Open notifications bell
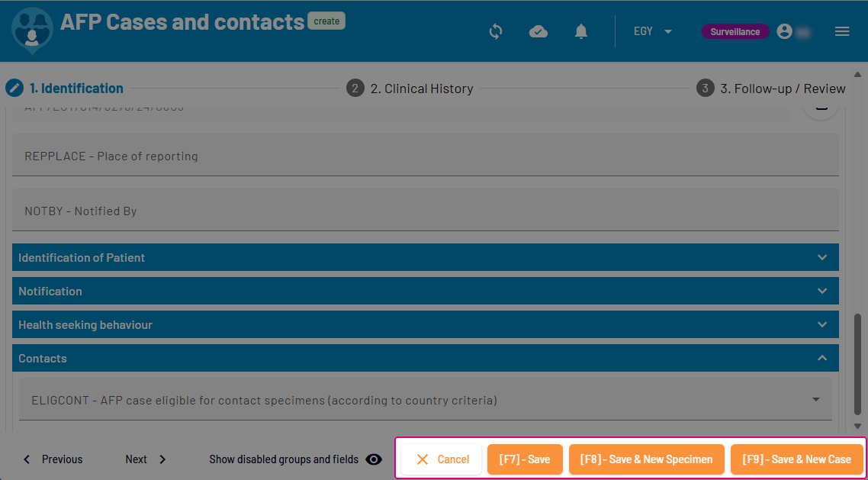868x480 pixels. (x=581, y=31)
